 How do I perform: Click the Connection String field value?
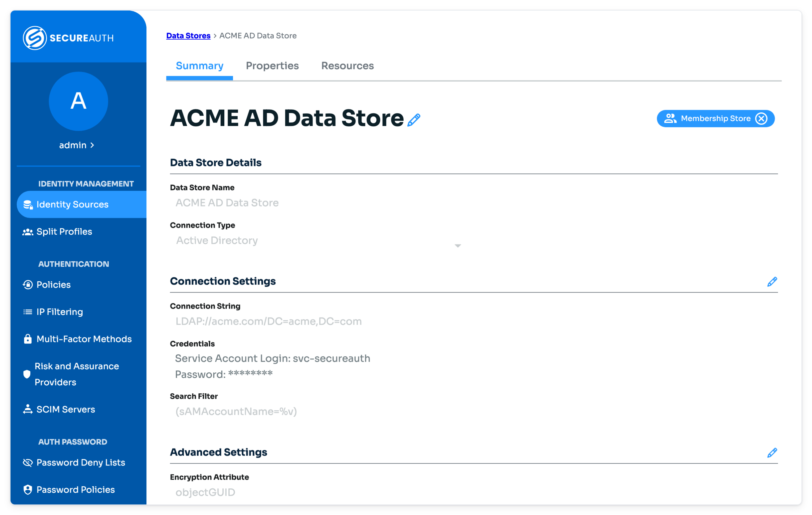pos(268,322)
